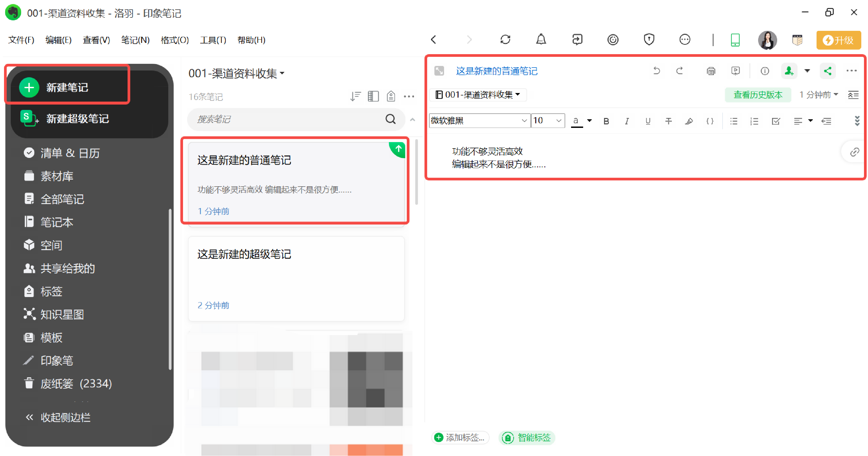Viewport: 868px width, 456px height.
Task: Expand note to full screen
Action: click(x=439, y=71)
